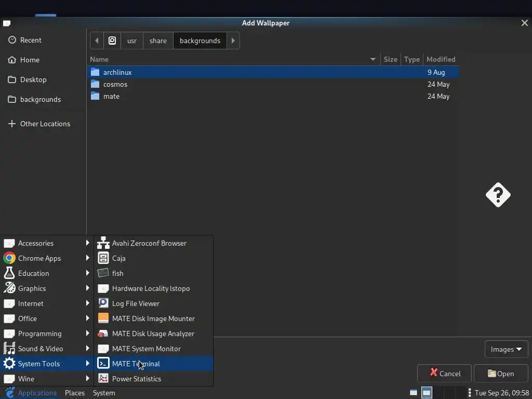Switch to first workspace in panel
The height and width of the screenshot is (399, 532).
[413, 393]
